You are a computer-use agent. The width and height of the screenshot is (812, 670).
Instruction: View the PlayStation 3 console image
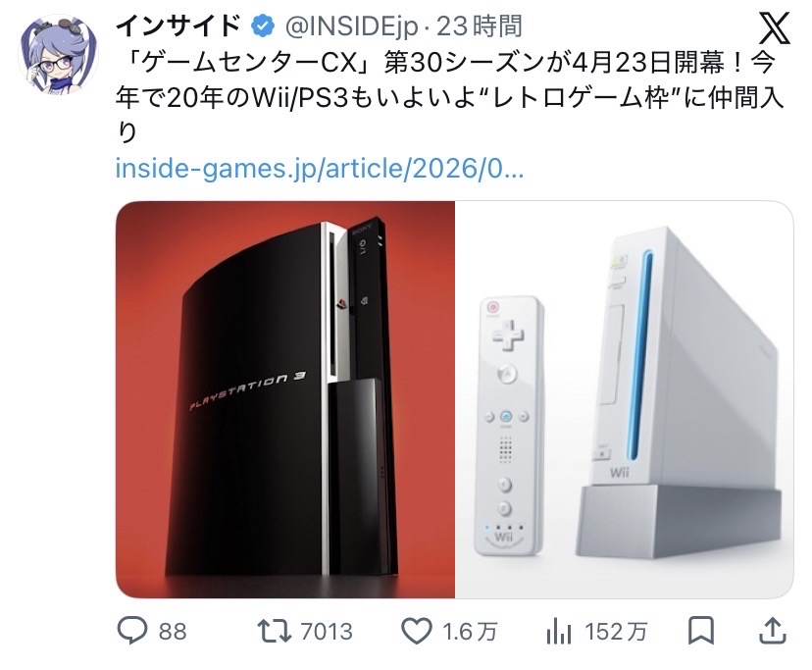[x=285, y=399]
